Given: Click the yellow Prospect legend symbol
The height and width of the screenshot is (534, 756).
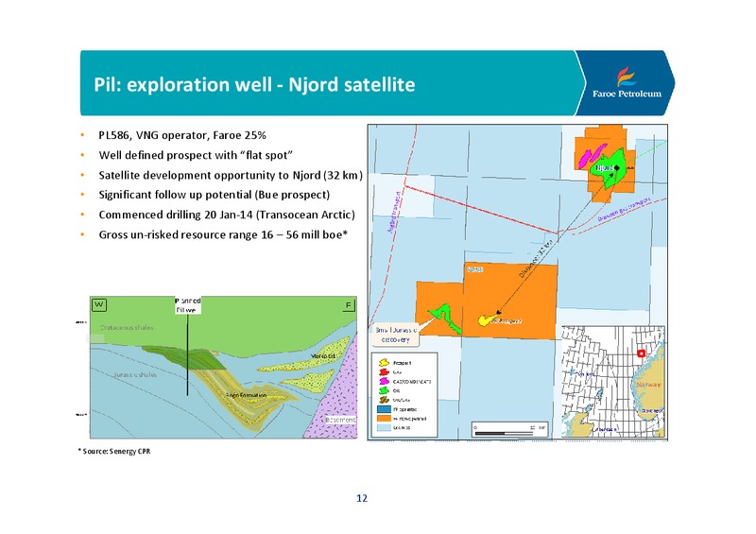Looking at the screenshot, I should 384,362.
